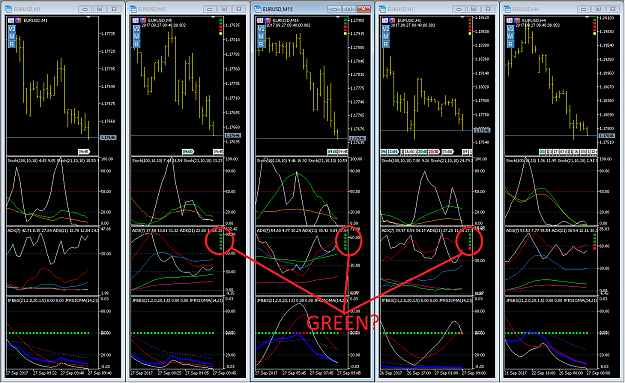Click the current price label on the M1 price axis
This screenshot has width=625, height=383.
(x=108, y=137)
